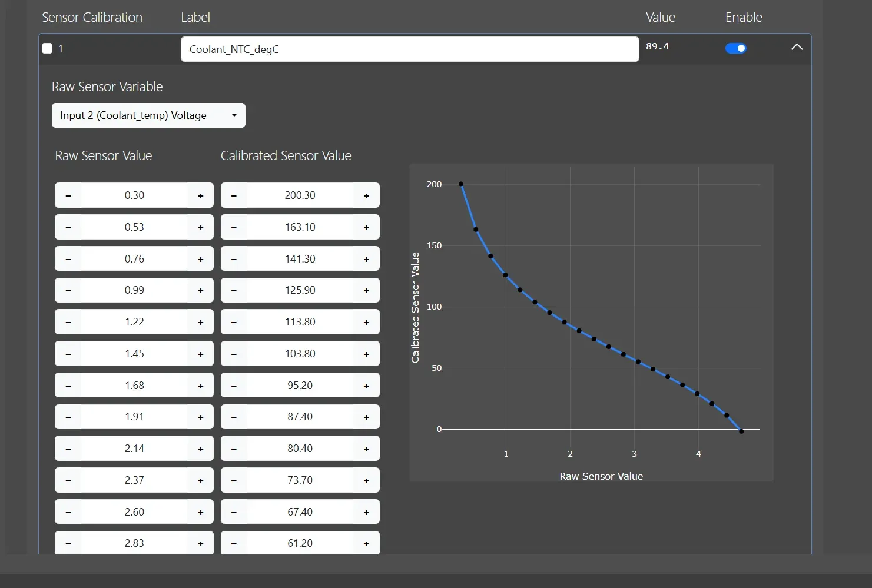Increase raw sensor value 1.91
This screenshot has height=588, width=872.
(x=201, y=417)
